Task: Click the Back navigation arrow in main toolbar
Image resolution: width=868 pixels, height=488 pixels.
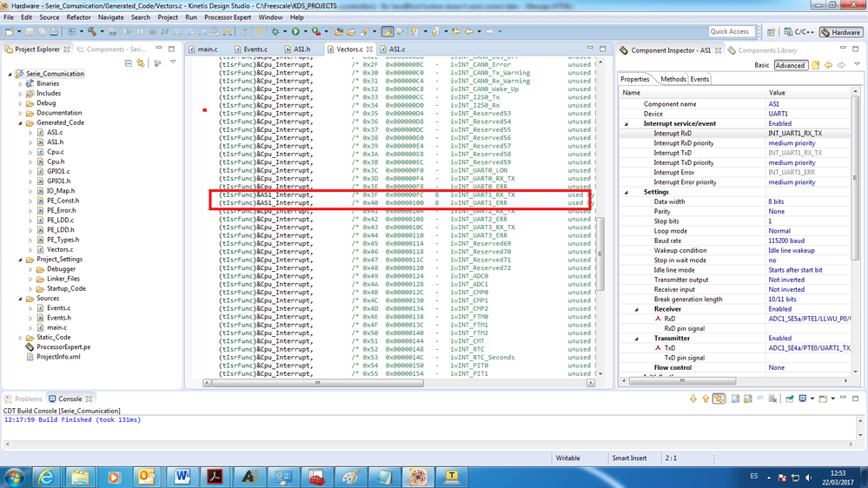Action: (469, 31)
